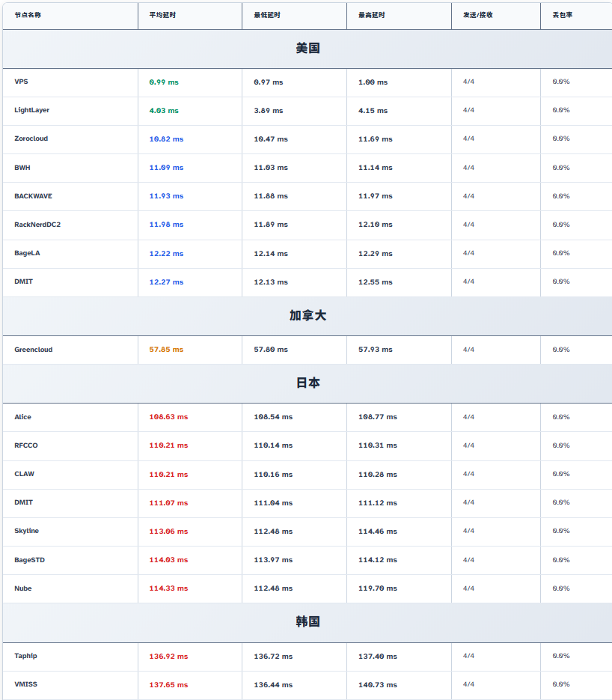Select the 发送/接收 column header
Screen dimensions: 612x700
point(477,15)
